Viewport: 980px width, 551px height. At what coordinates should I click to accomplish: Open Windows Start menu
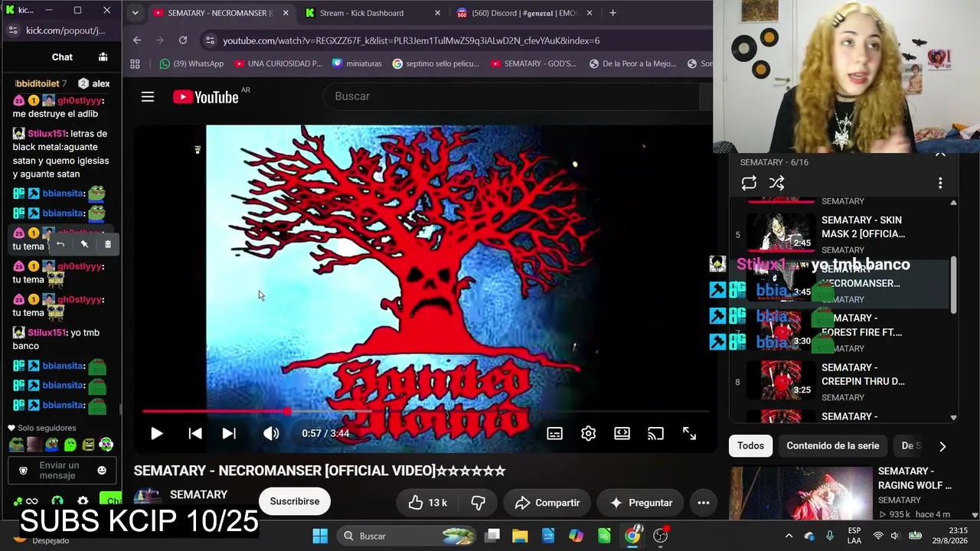[x=320, y=536]
